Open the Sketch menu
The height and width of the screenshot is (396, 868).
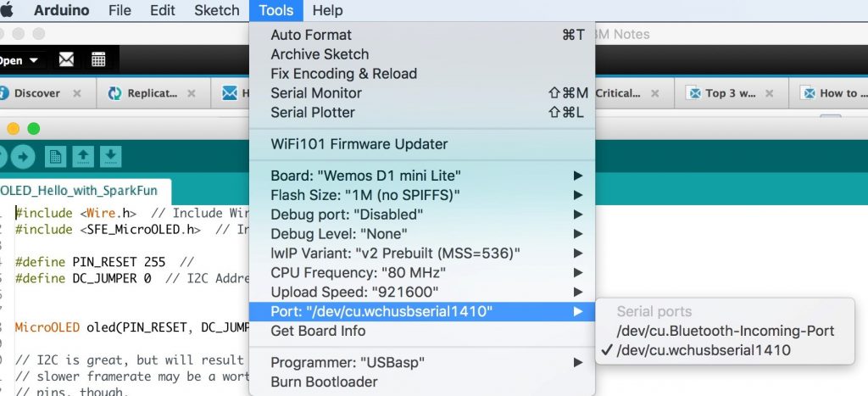[x=217, y=10]
